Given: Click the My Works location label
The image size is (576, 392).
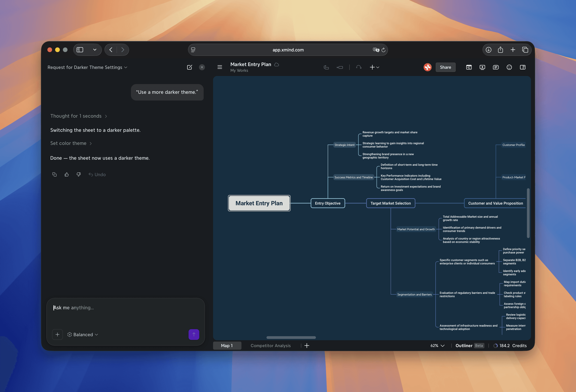Looking at the screenshot, I should (x=239, y=70).
